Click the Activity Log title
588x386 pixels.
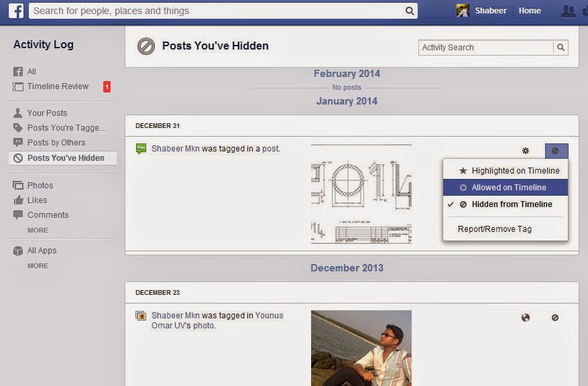coord(44,45)
